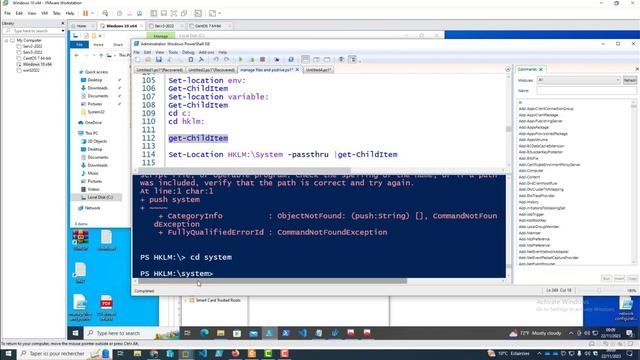Open Downloads under Quick access in Explorer
Image resolution: width=640 pixels, height=360 pixels.
97,88
